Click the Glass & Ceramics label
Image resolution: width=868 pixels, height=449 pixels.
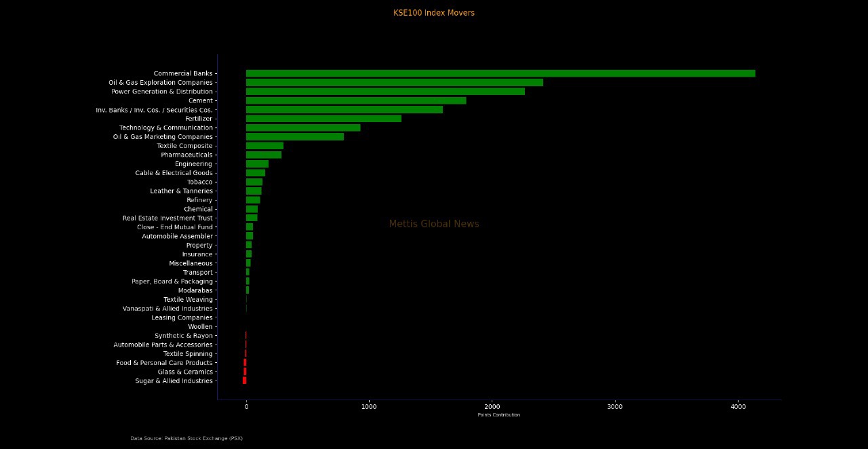(185, 372)
